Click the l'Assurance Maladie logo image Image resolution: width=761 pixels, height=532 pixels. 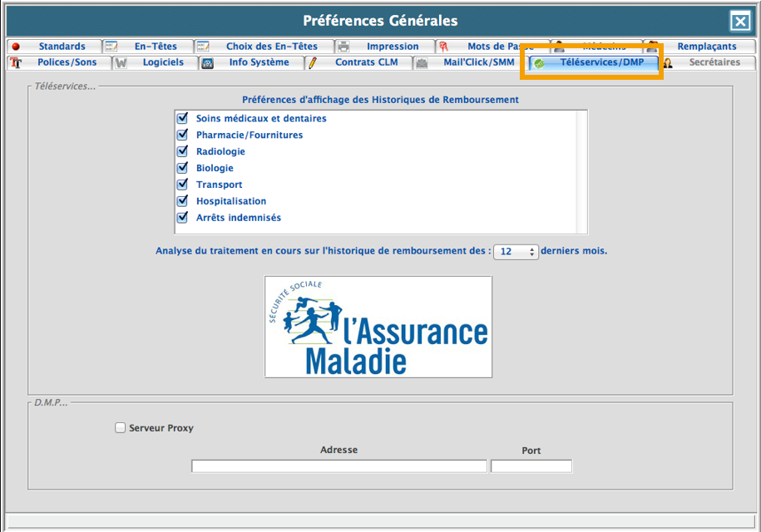click(x=378, y=327)
